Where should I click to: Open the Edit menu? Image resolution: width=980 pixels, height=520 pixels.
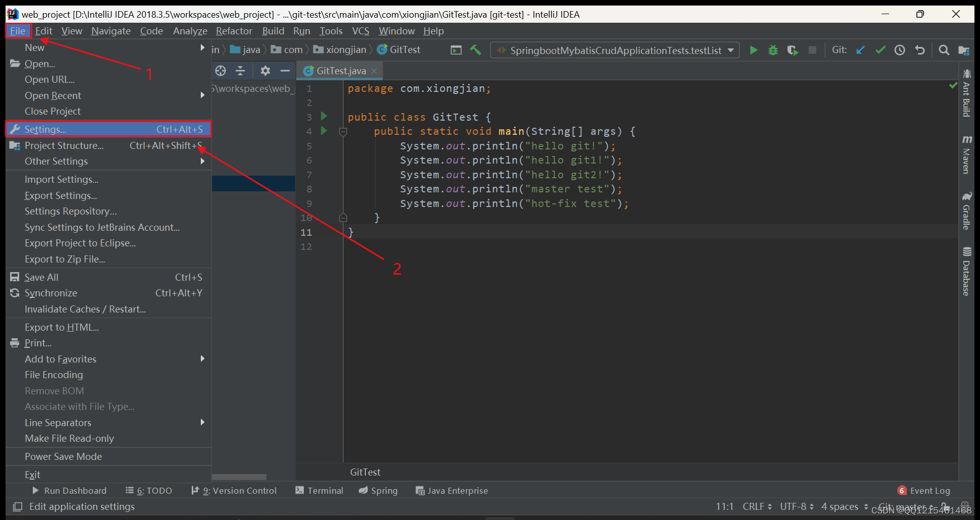click(x=44, y=31)
